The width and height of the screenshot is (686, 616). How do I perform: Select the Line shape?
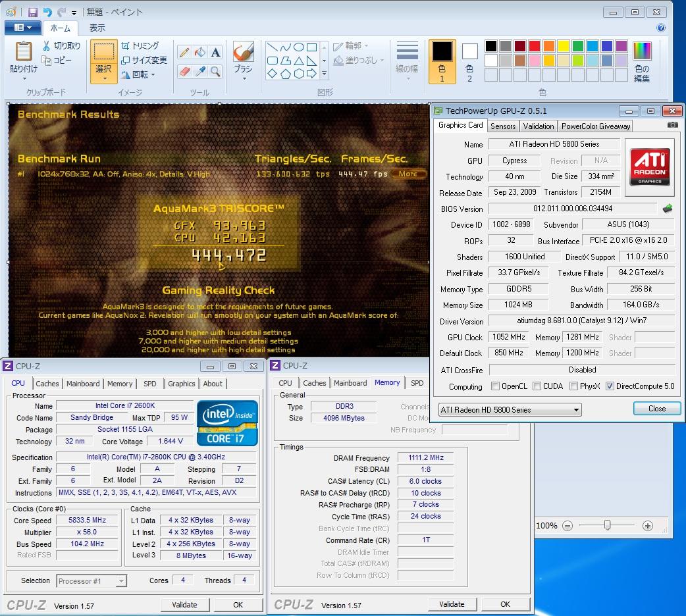coord(272,47)
